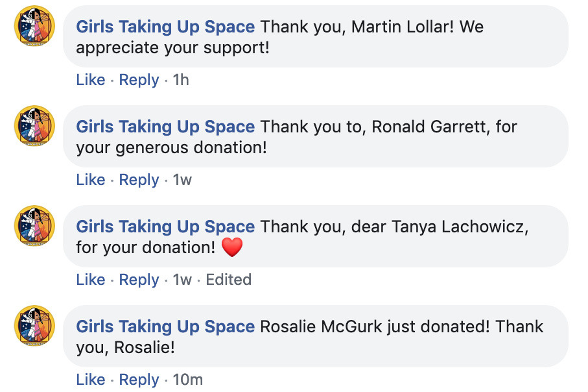Viewport: 588px width, 392px height.
Task: Open the avatar beside the Ronald Garrett comment
Action: click(34, 125)
